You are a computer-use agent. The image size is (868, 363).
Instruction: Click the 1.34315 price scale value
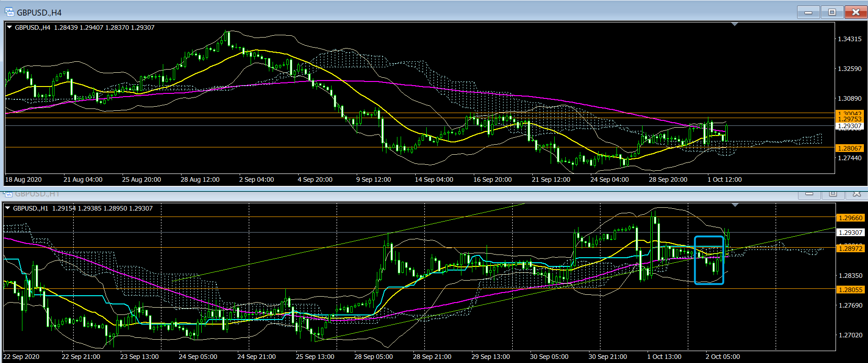coord(849,39)
